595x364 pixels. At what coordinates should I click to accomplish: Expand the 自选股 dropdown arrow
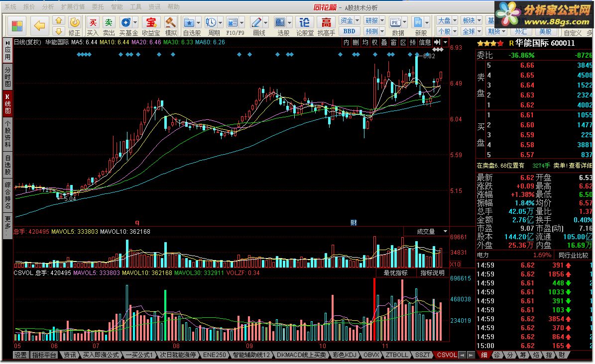(198, 23)
